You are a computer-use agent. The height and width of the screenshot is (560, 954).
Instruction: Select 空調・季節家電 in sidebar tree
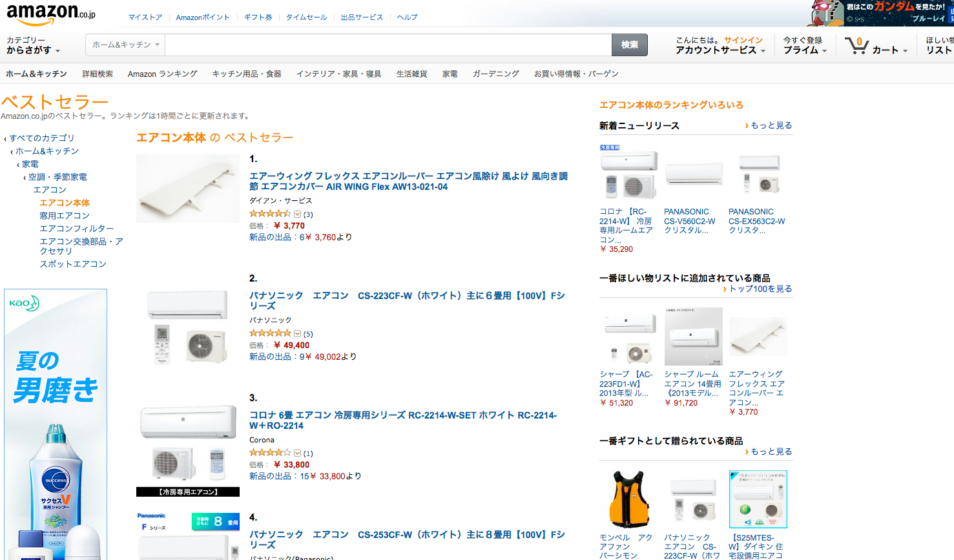(57, 177)
